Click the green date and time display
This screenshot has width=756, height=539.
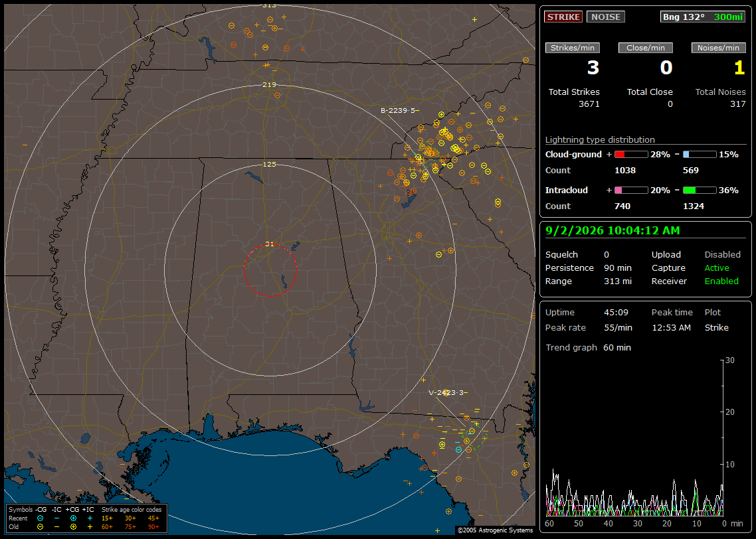(613, 231)
